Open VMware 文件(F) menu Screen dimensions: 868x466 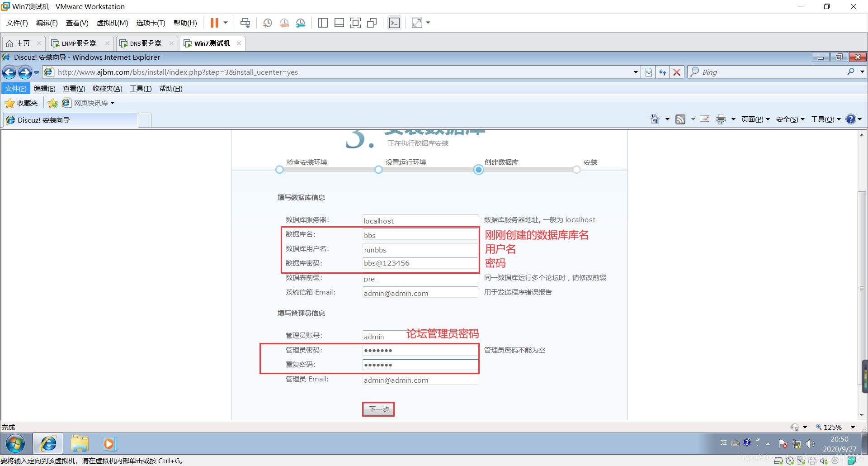pos(17,23)
